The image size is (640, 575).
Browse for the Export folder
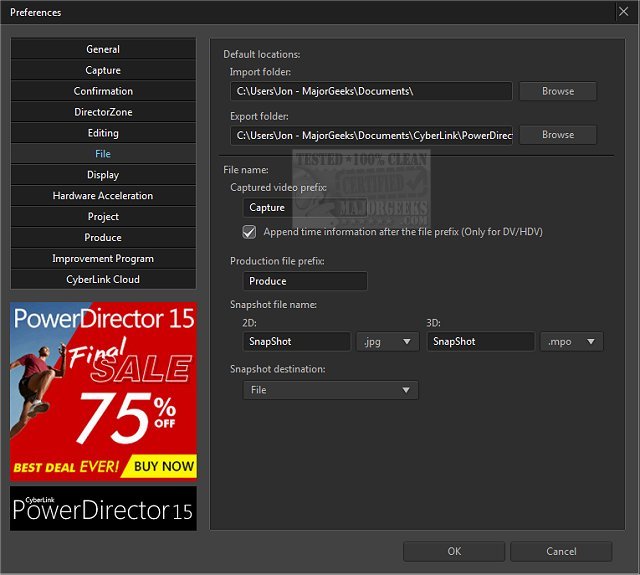tap(558, 135)
